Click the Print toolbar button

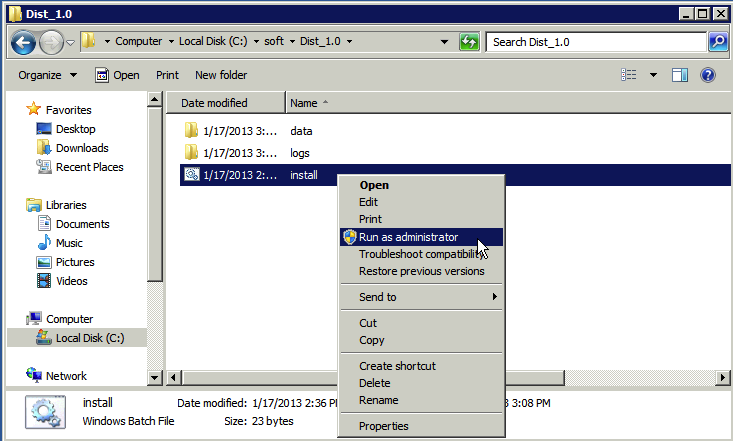coord(167,75)
